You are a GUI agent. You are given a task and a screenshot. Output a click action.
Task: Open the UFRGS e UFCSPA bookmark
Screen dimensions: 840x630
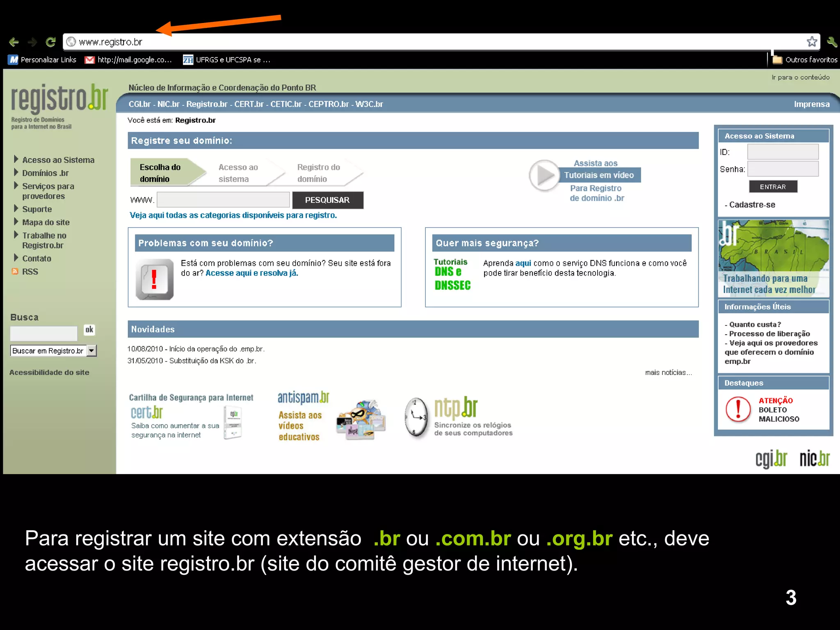pos(227,60)
